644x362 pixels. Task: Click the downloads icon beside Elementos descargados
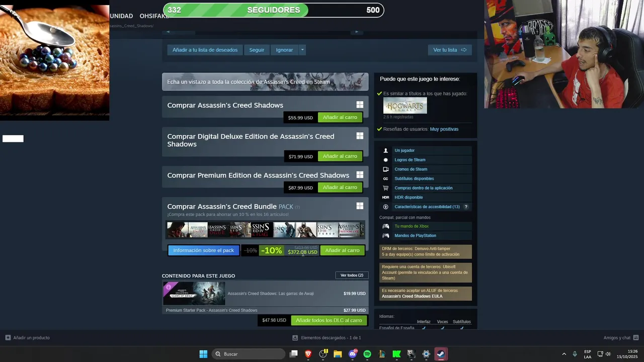point(295,338)
